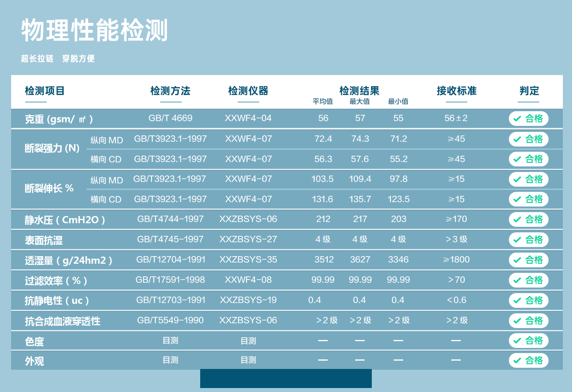
Task: Click the 判定 column header
Action: 529,91
